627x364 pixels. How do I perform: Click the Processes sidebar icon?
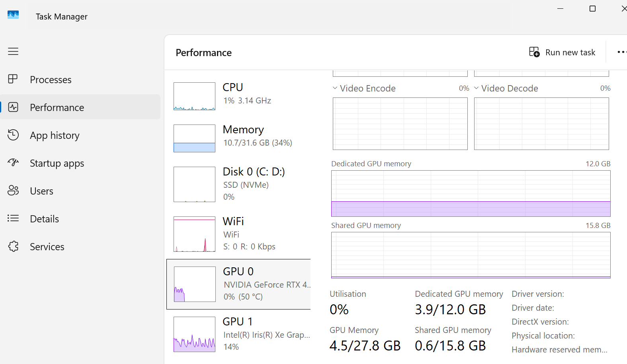coord(13,79)
